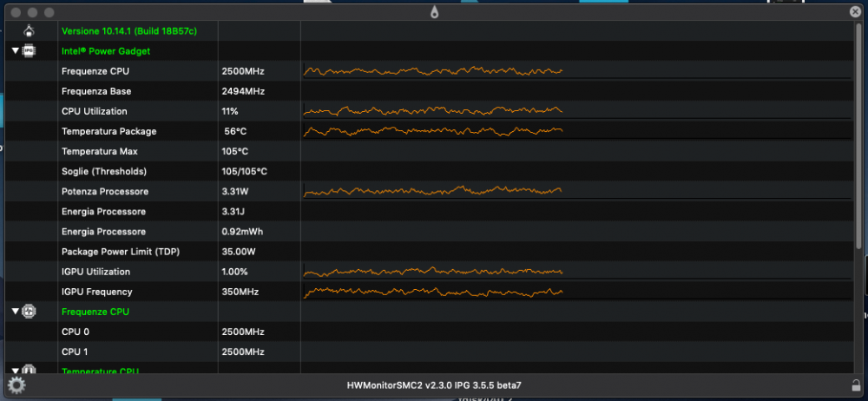Click the icon beside Temperature CPU group
The height and width of the screenshot is (401, 868).
pos(29,370)
